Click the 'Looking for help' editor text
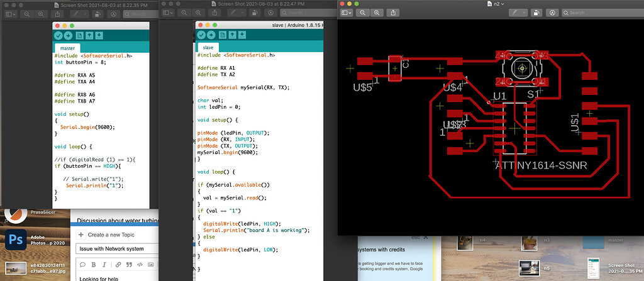The height and width of the screenshot is (281, 644). tap(99, 278)
